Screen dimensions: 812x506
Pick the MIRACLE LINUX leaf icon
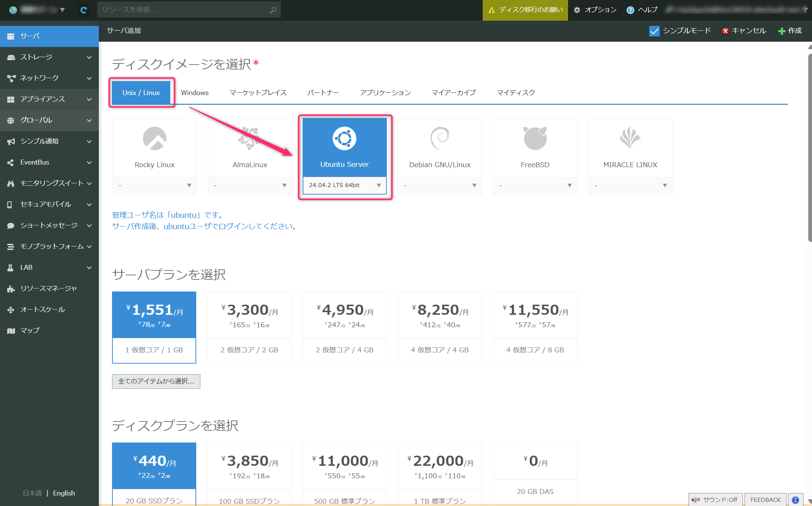(630, 139)
